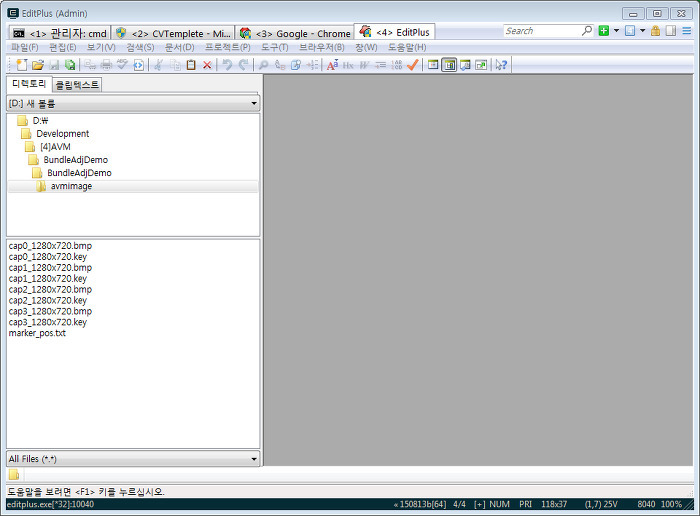
Task: Click the Spell check ABC icon
Action: 122,65
